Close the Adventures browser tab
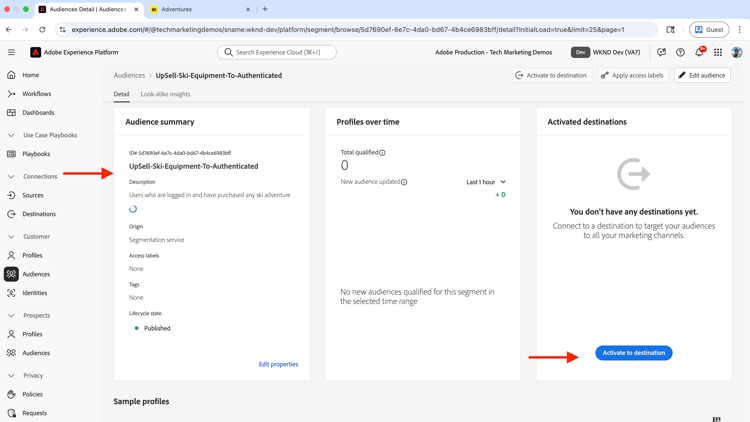 pos(248,9)
